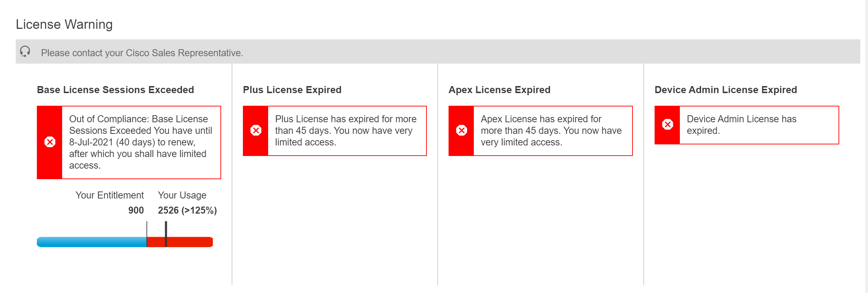The height and width of the screenshot is (293, 868).
Task: Click the red alert icon in Device Admin panel
Action: (667, 124)
